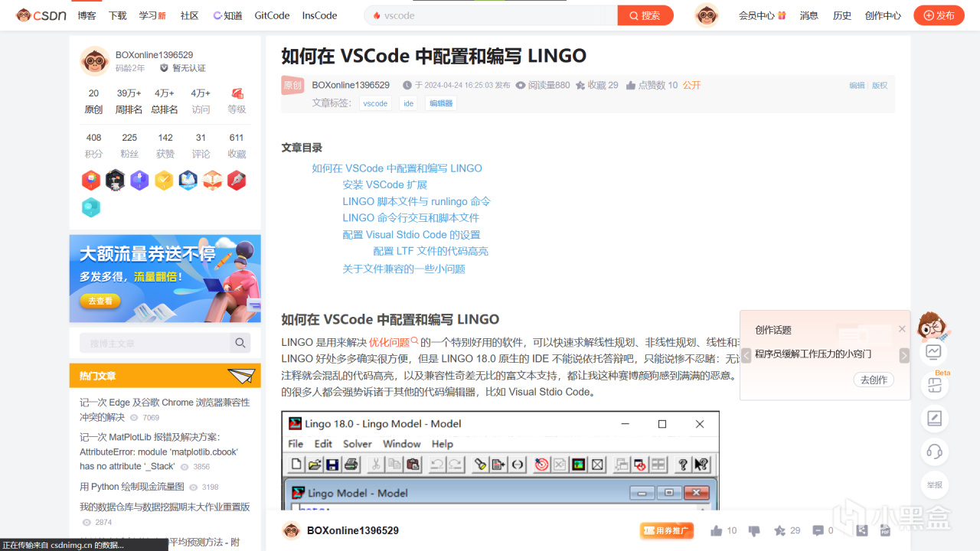This screenshot has height=551, width=980.
Task: Click the headset customer service icon
Action: [x=934, y=452]
